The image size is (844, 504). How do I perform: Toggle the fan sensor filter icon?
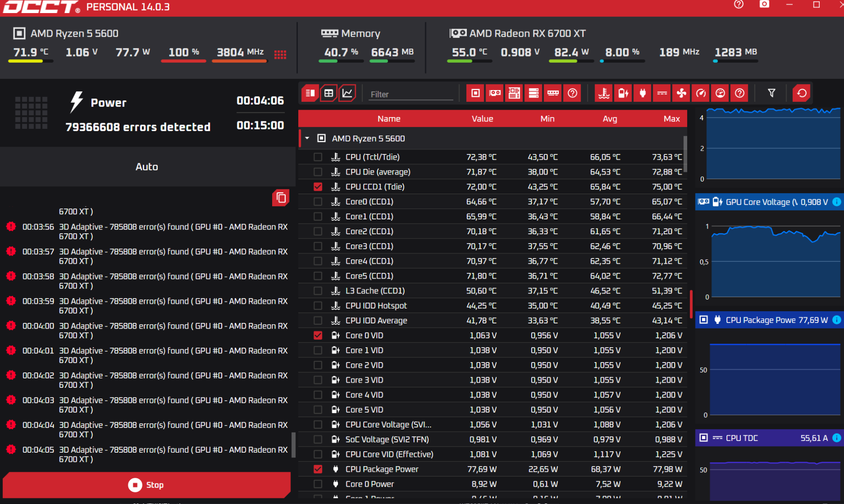(682, 93)
